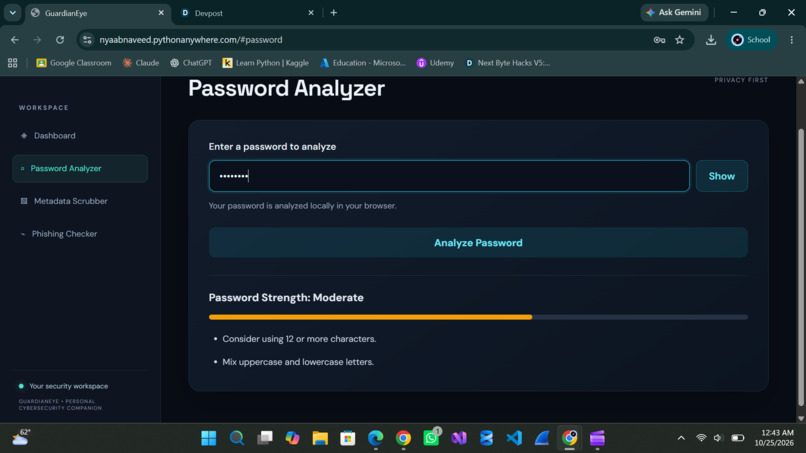The width and height of the screenshot is (806, 453).
Task: Select Password Analyzer in the sidebar
Action: click(80, 169)
